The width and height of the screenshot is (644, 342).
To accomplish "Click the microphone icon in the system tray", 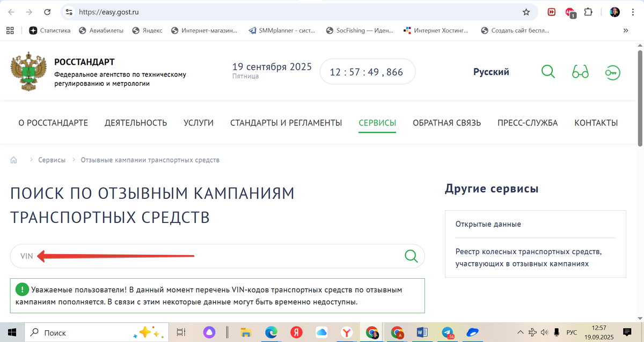I will pyautogui.click(x=556, y=332).
